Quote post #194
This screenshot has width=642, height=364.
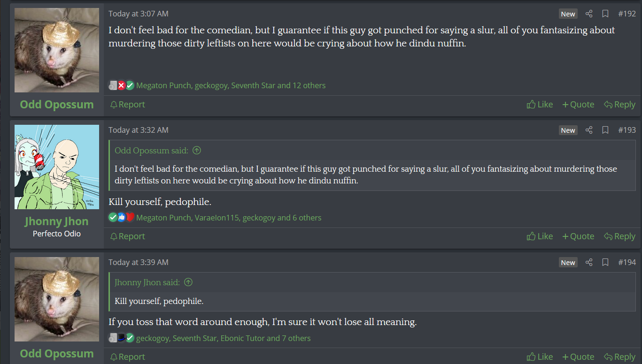click(x=578, y=357)
